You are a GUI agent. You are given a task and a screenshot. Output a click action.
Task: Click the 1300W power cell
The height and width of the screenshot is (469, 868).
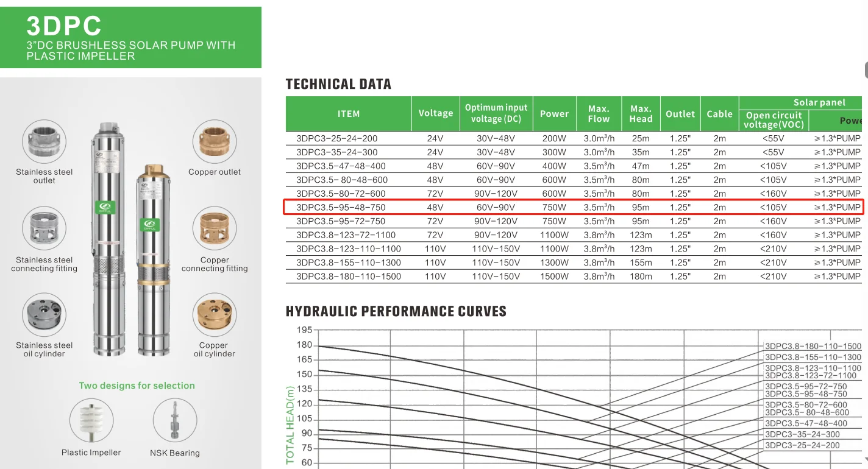point(554,263)
